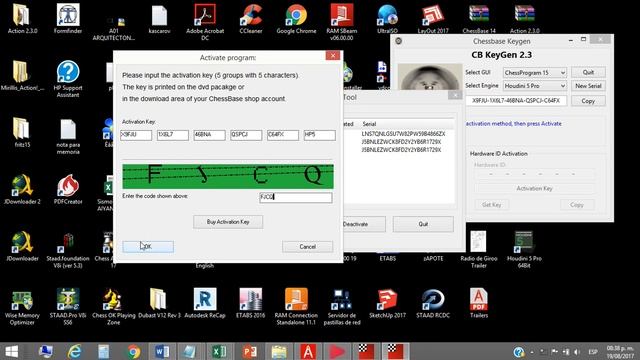The height and width of the screenshot is (360, 640).
Task: Open the fritz15 folder icon
Action: click(22, 133)
